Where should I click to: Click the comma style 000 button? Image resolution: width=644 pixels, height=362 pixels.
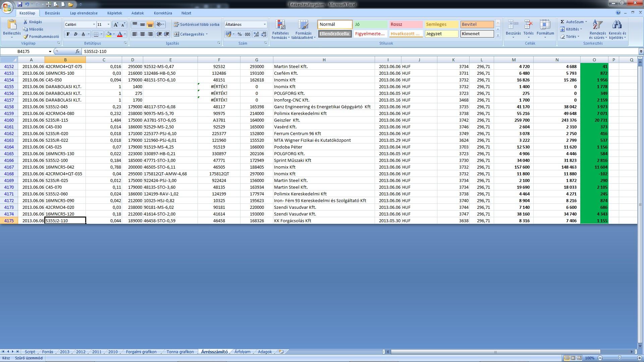tap(248, 34)
